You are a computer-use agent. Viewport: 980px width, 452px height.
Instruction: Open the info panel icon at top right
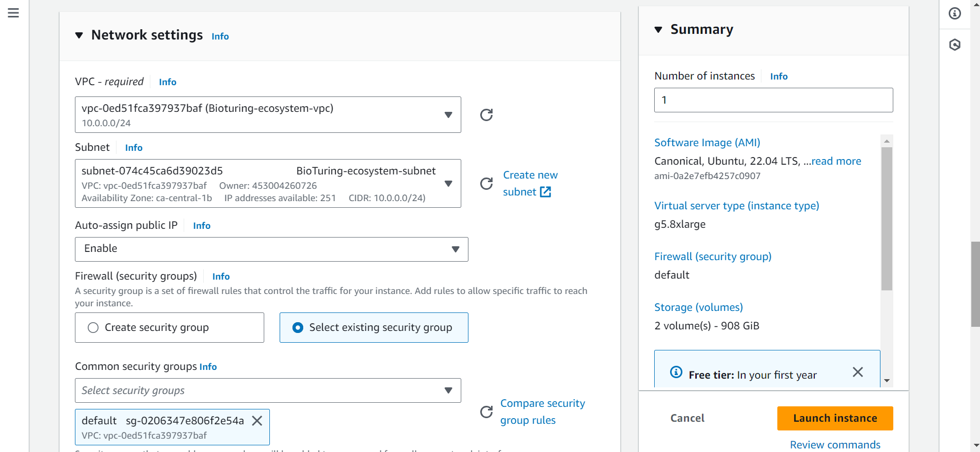click(954, 13)
